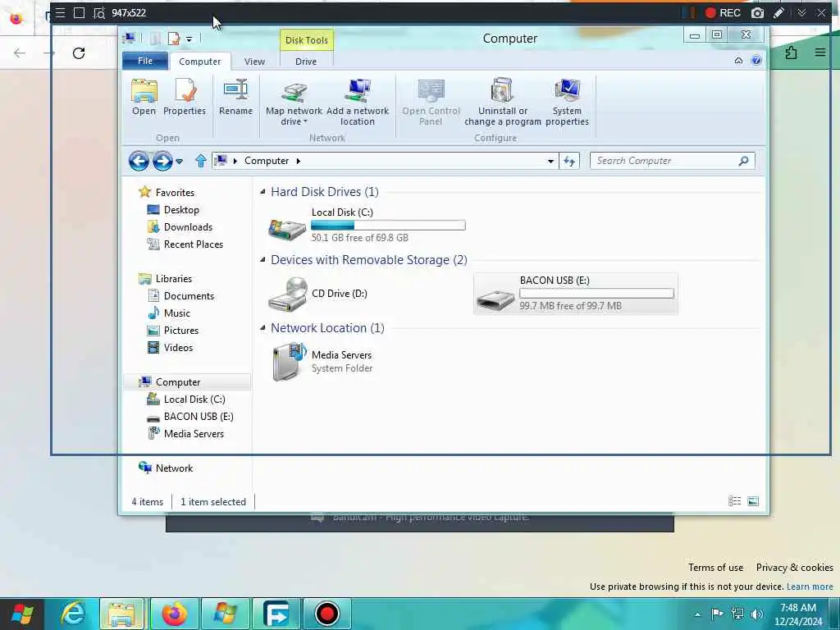
Task: Click the Bandicam screenshot camera icon
Action: (757, 13)
